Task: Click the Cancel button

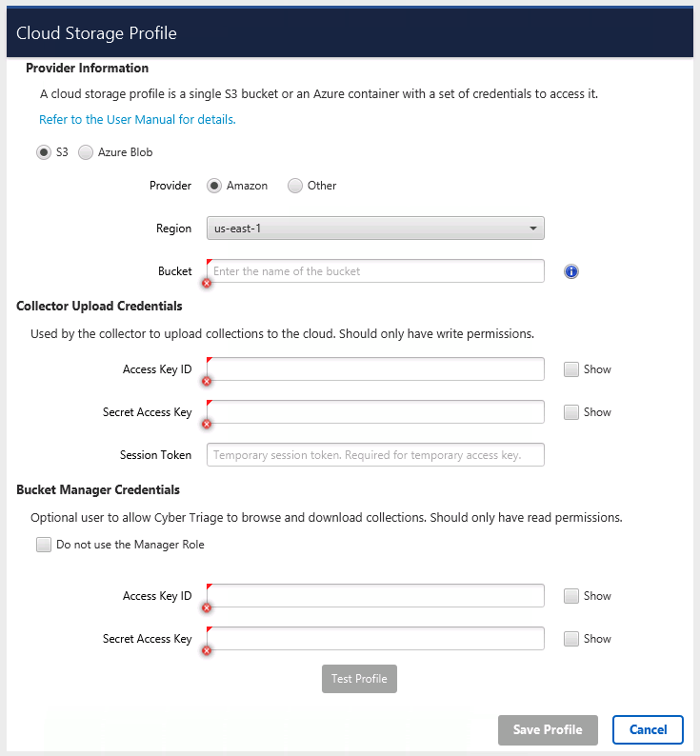Action: tap(648, 730)
